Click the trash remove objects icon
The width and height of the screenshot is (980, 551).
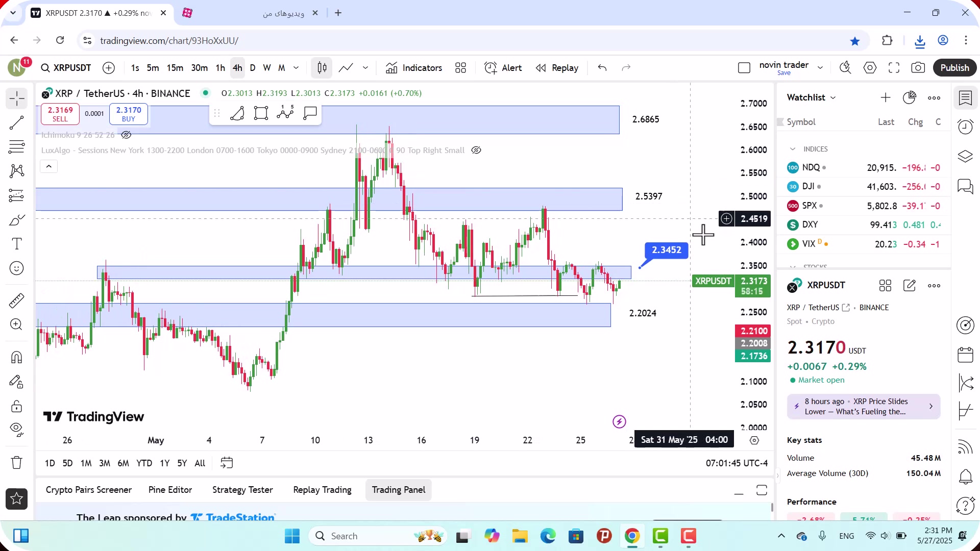(x=16, y=463)
